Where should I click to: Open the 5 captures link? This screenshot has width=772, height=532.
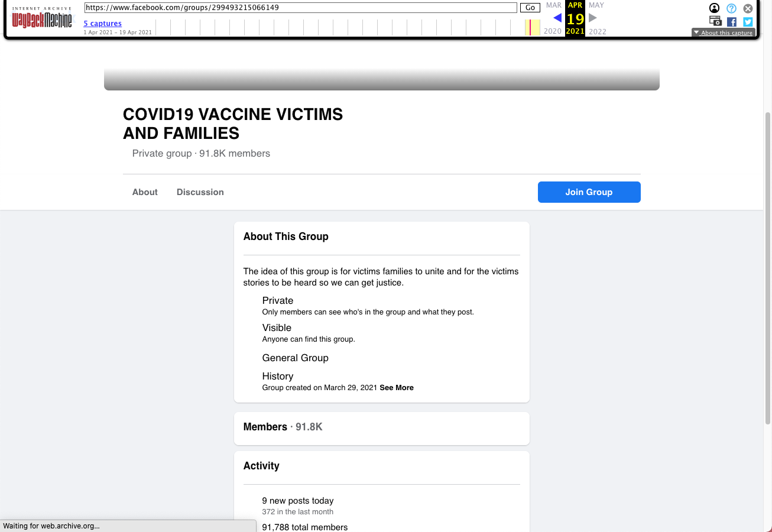pyautogui.click(x=102, y=23)
